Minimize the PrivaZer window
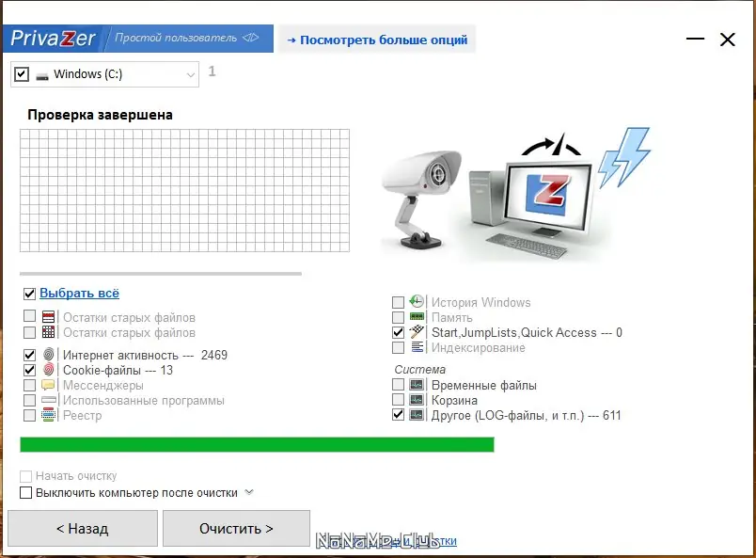The image size is (756, 558). click(695, 39)
